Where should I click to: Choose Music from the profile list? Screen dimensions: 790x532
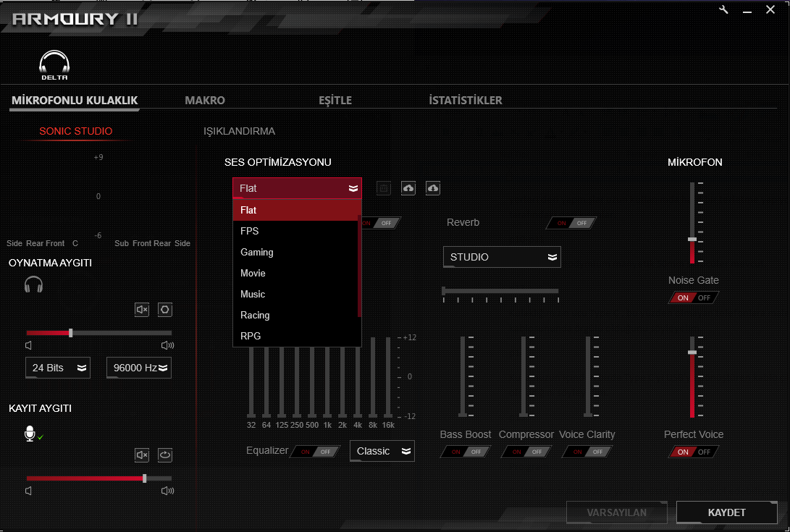click(296, 294)
